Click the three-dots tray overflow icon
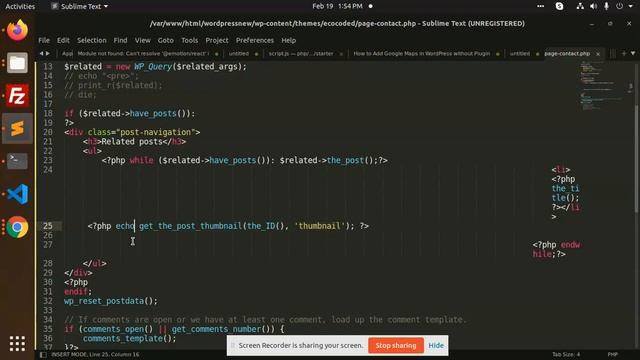Image resolution: width=640 pixels, height=360 pixels. coord(540,6)
